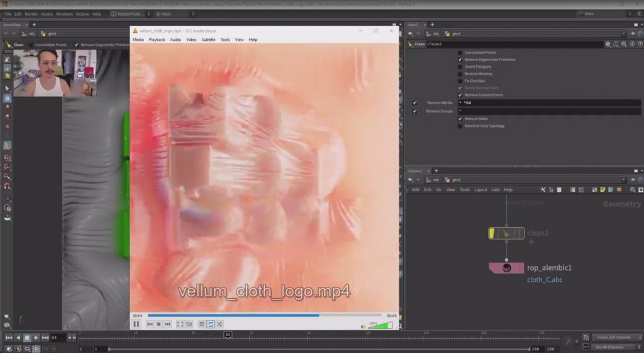Image resolution: width=644 pixels, height=353 pixels.
Task: Open VLC Audio menu
Action: click(175, 40)
